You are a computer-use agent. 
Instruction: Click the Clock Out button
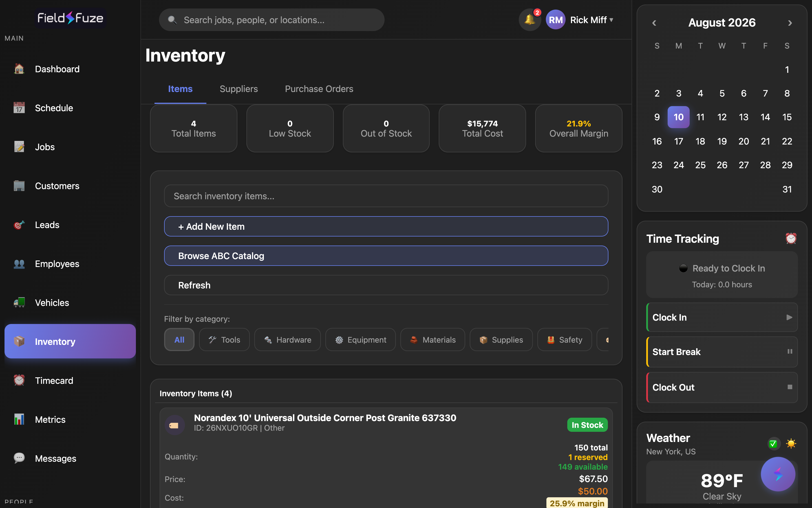coord(722,387)
